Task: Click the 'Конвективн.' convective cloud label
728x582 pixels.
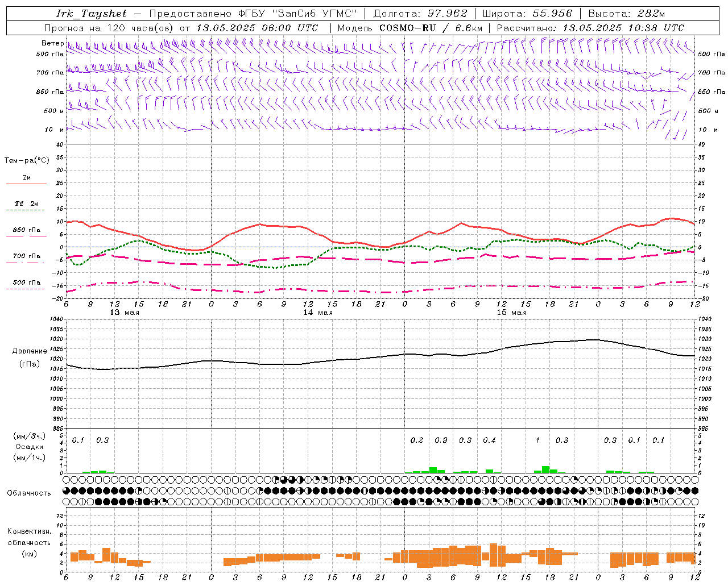Action: [29, 531]
